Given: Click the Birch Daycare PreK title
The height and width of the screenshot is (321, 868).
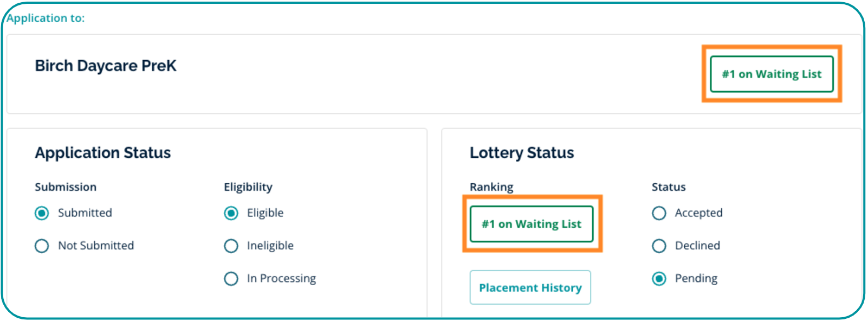Looking at the screenshot, I should [x=106, y=66].
